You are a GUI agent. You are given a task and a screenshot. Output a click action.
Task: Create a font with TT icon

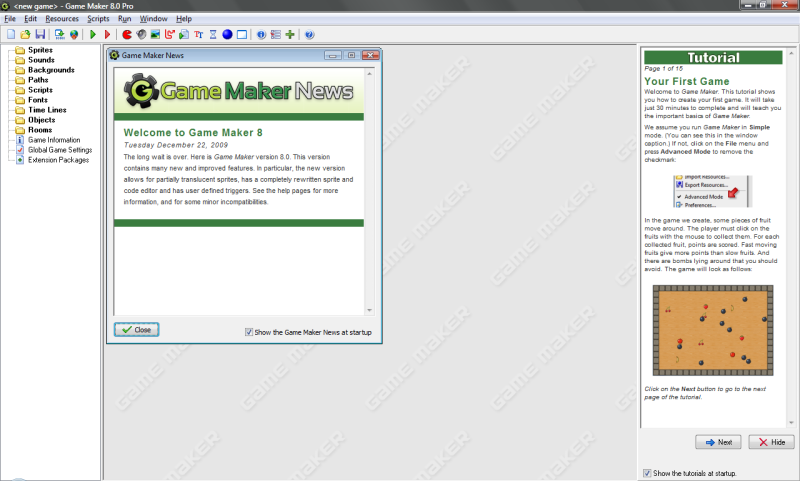(198, 35)
